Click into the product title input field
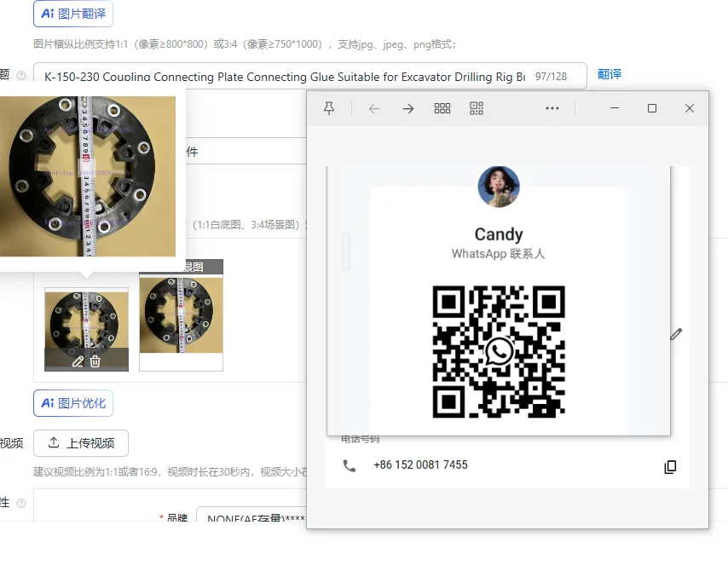 [310, 76]
